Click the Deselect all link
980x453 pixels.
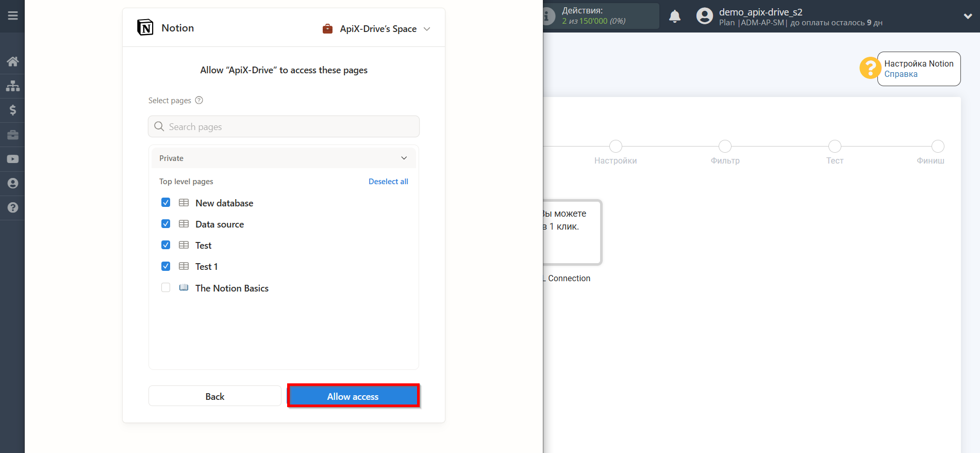[x=388, y=182]
